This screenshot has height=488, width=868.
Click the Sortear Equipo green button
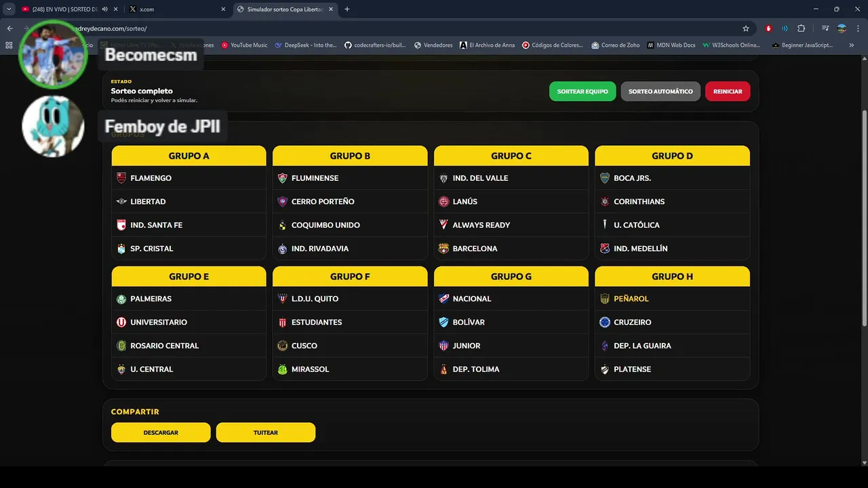[583, 91]
